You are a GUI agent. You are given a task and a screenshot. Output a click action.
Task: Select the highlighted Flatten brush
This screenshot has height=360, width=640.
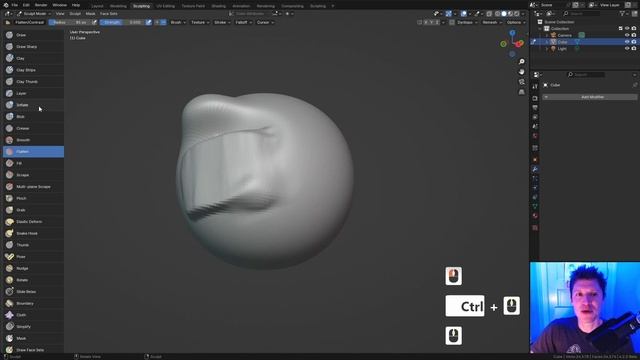pos(33,151)
